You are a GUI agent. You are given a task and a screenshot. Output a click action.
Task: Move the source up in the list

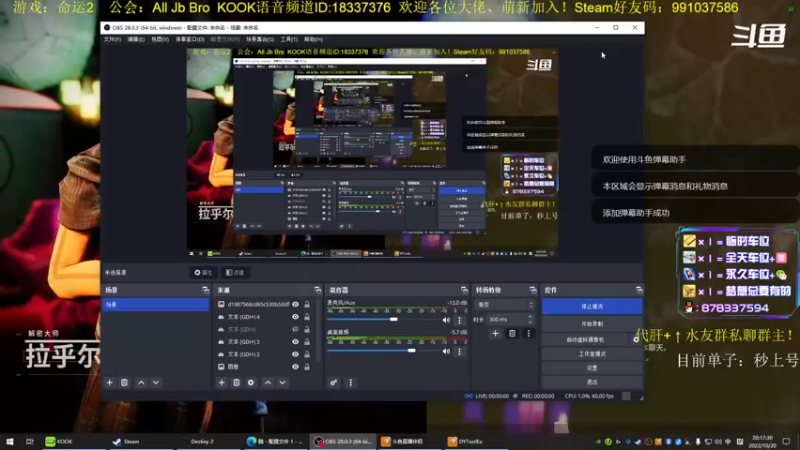click(268, 382)
